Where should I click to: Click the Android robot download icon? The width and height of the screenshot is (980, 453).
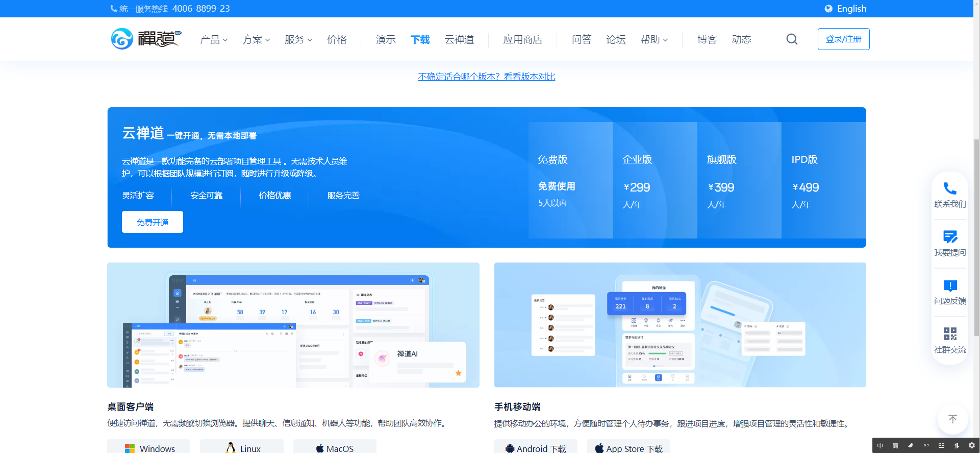coord(510,448)
